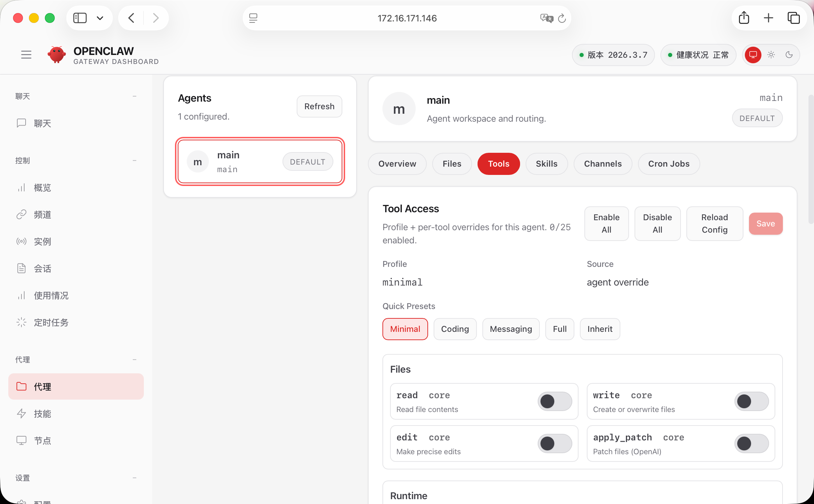Switch to the Skills tab
Image resolution: width=814 pixels, height=504 pixels.
click(546, 164)
